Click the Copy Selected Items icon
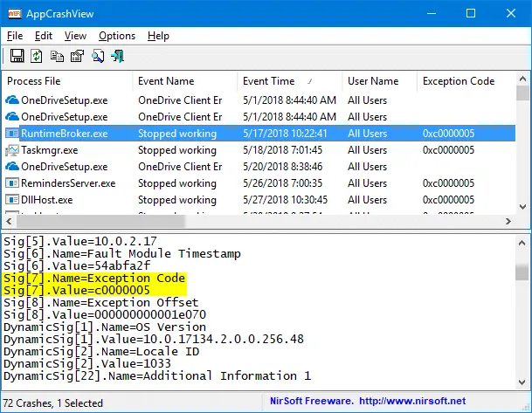This screenshot has height=413, width=532. coord(57,56)
